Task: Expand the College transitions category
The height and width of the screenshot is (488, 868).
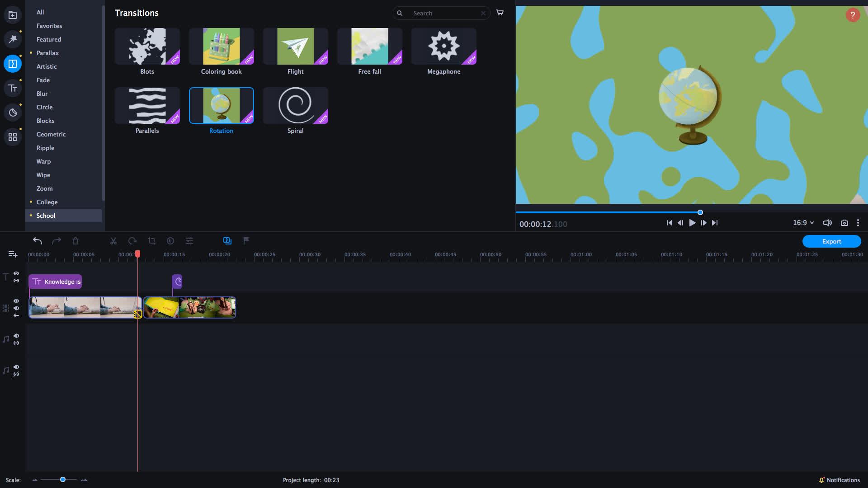Action: click(47, 202)
